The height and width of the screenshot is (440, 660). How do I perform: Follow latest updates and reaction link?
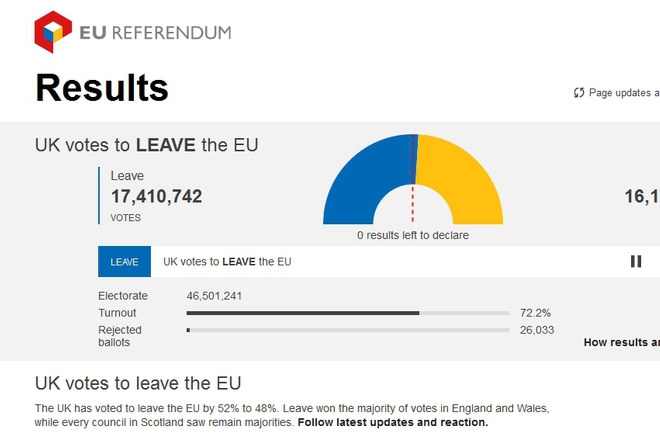tap(393, 422)
